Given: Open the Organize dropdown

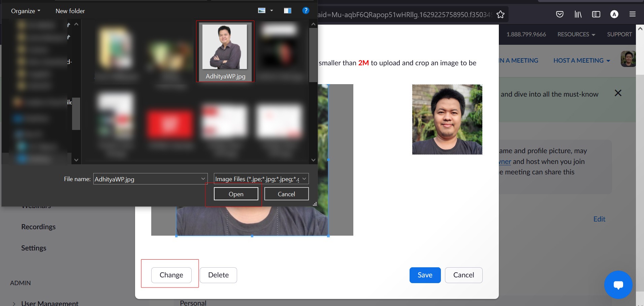Looking at the screenshot, I should tap(25, 10).
